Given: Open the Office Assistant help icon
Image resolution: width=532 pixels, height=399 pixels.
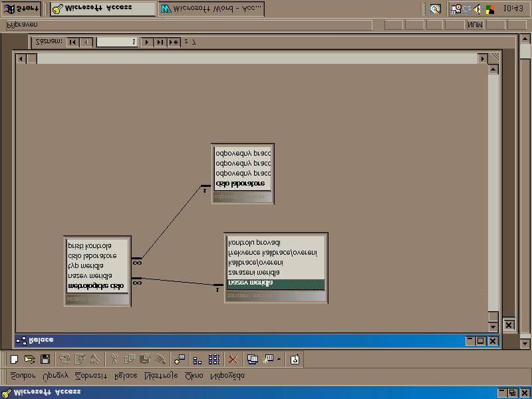Looking at the screenshot, I should 295,359.
